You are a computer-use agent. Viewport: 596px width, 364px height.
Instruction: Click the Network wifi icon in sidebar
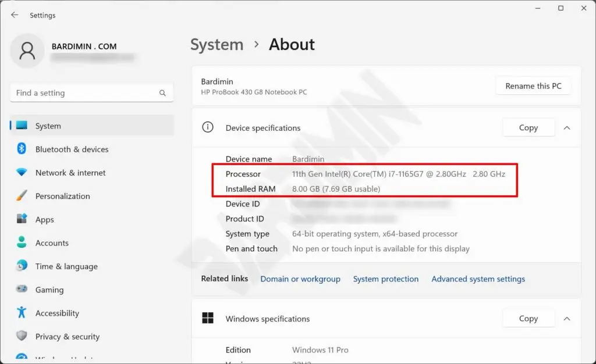[x=22, y=172]
